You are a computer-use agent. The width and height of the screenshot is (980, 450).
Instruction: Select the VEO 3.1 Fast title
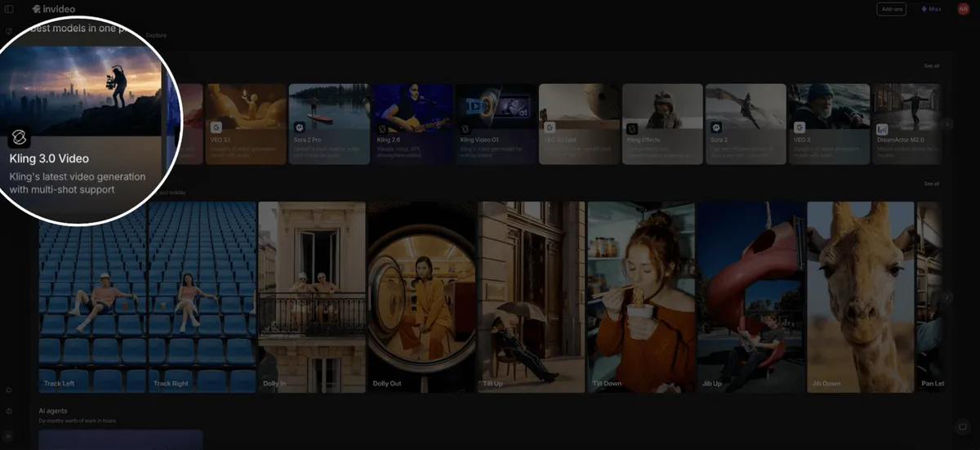pos(560,140)
